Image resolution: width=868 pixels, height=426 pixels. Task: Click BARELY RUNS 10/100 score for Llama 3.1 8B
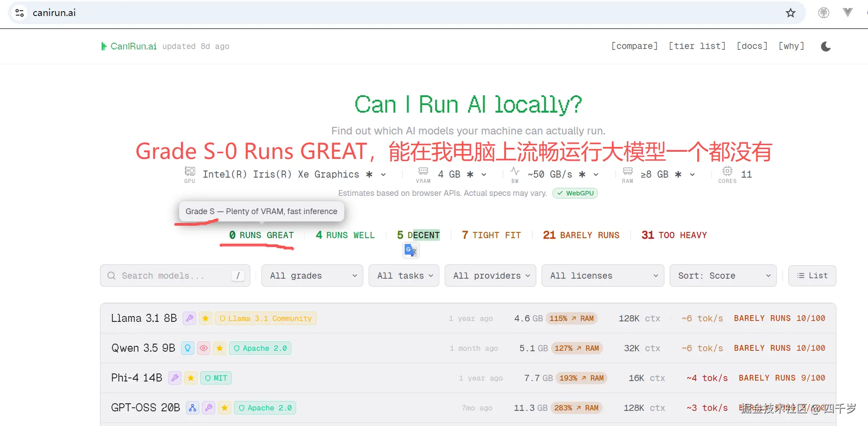[780, 318]
